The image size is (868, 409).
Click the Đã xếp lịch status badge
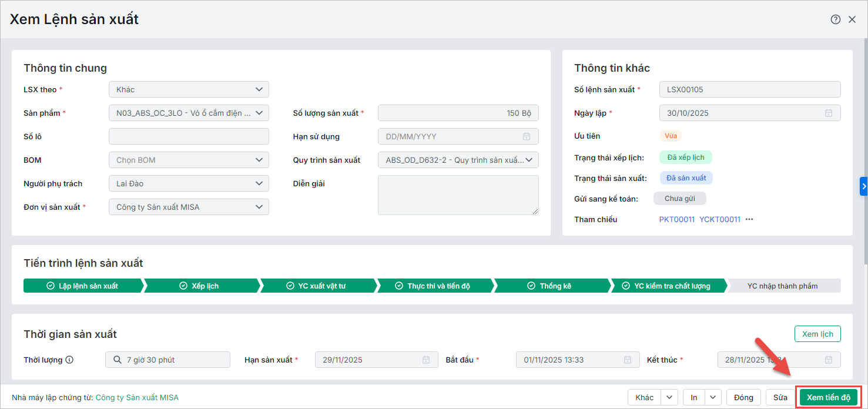coord(686,157)
